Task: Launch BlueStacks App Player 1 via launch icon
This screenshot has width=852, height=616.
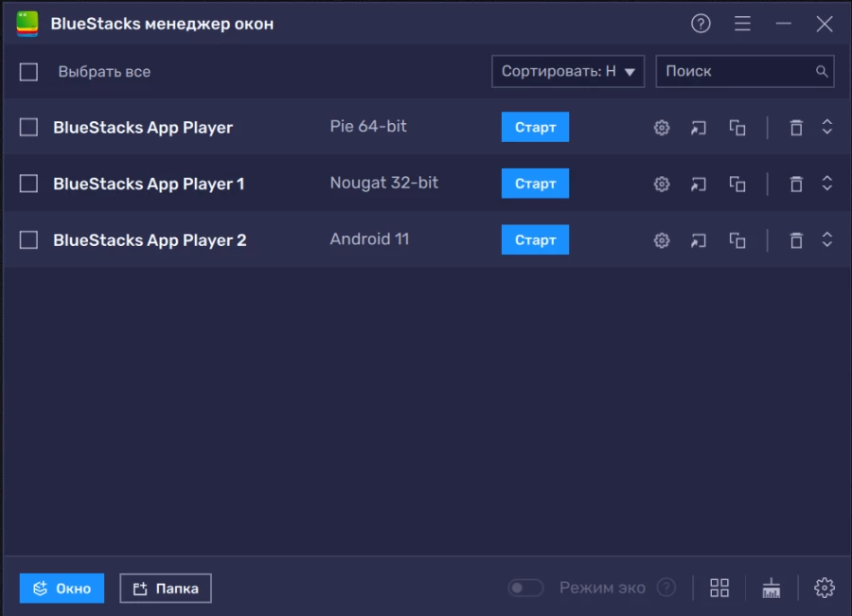Action: coord(699,184)
